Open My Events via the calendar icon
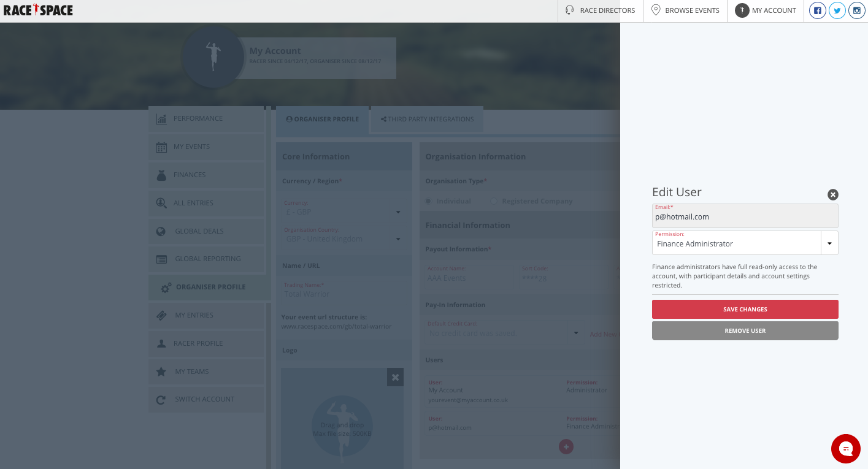The width and height of the screenshot is (868, 469). 161,147
